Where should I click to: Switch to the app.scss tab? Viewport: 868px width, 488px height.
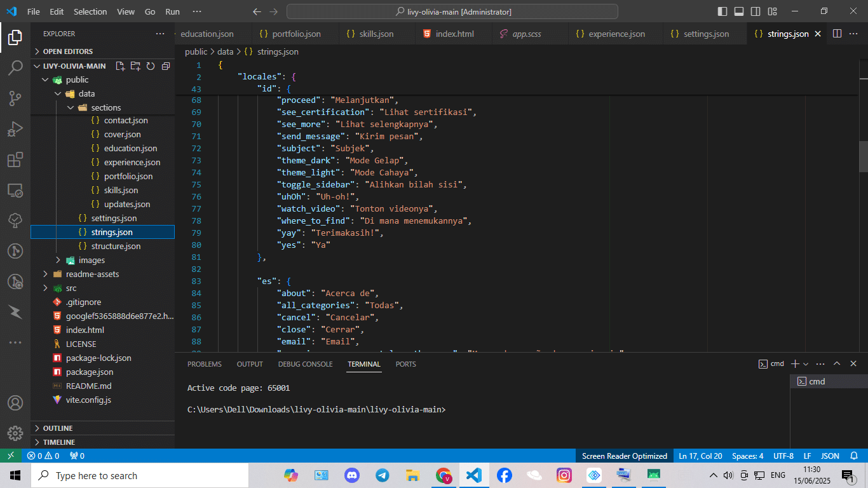click(x=528, y=33)
